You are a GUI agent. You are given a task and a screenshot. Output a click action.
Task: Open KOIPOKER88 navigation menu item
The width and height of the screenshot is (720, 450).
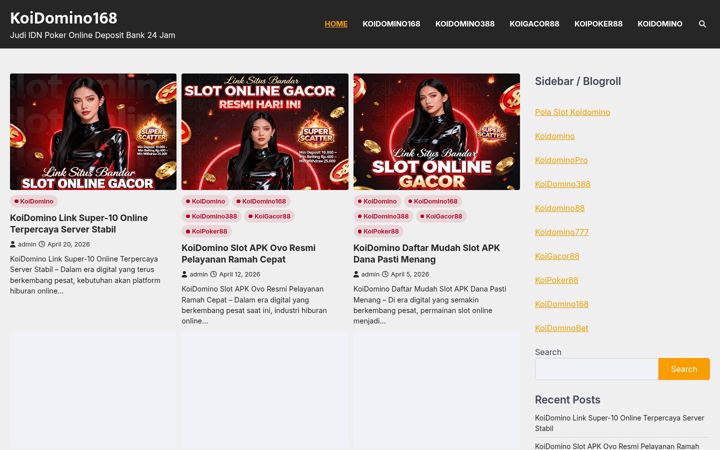tap(598, 24)
